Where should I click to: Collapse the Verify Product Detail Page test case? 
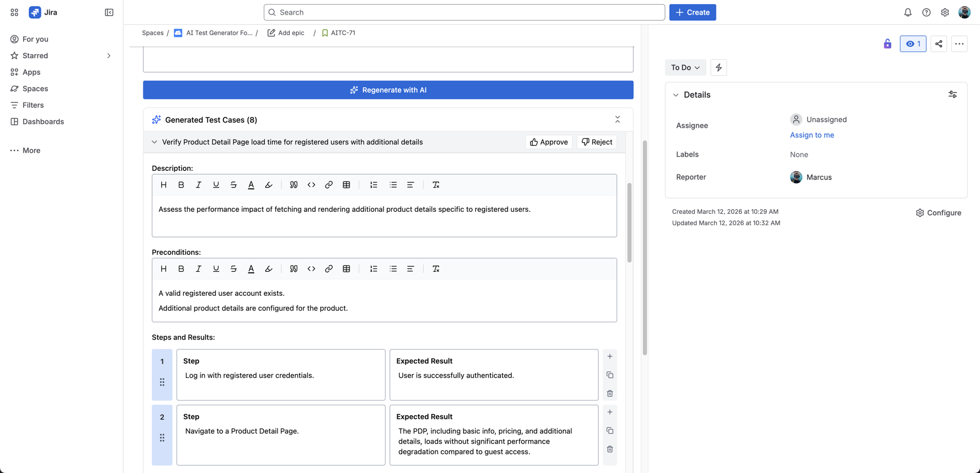tap(154, 142)
